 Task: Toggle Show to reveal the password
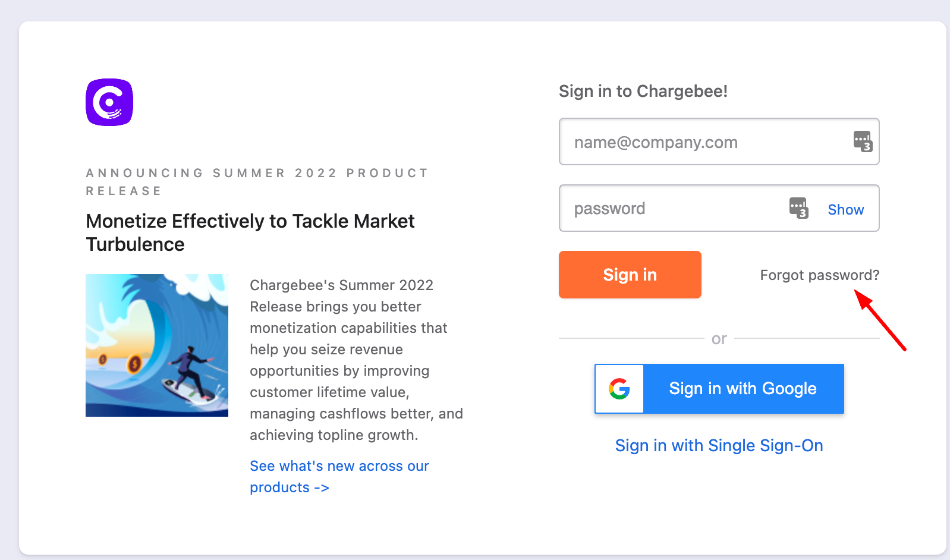tap(845, 209)
